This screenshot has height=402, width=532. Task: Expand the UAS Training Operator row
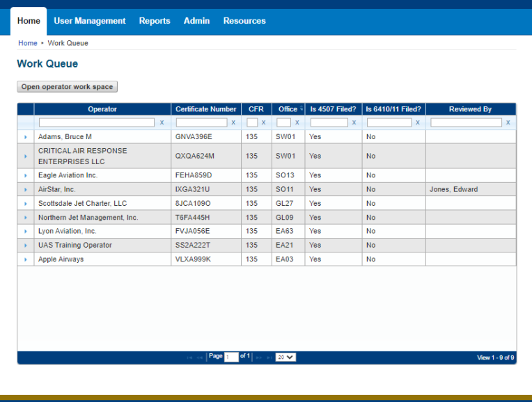26,246
